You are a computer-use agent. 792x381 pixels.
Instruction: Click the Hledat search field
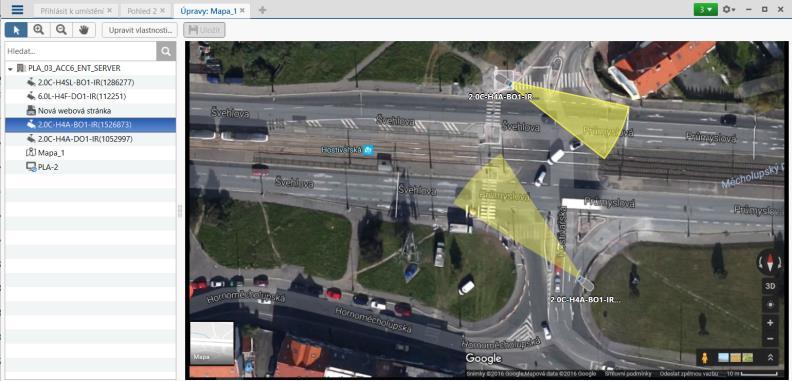click(x=81, y=51)
